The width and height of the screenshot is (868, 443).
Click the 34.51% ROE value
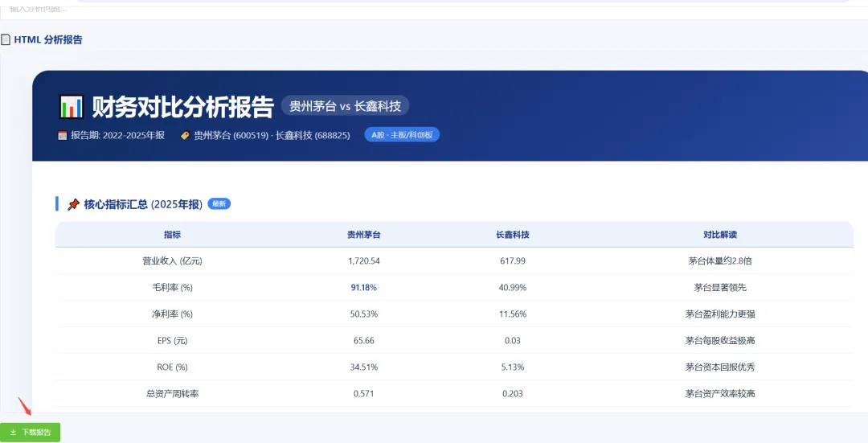pyautogui.click(x=364, y=367)
